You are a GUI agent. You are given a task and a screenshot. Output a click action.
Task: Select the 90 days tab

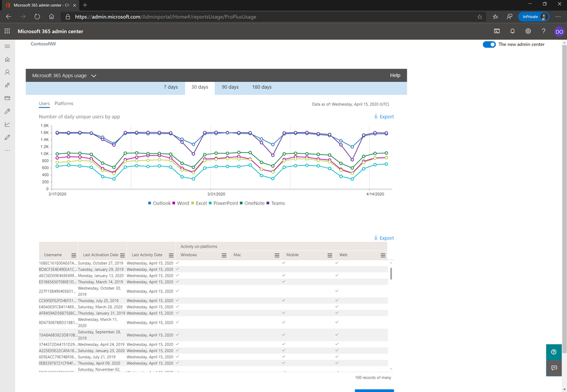(x=230, y=87)
